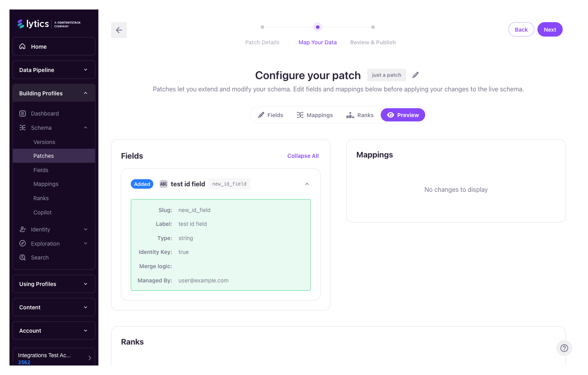Collapse the Schema section chevron

[x=85, y=127]
